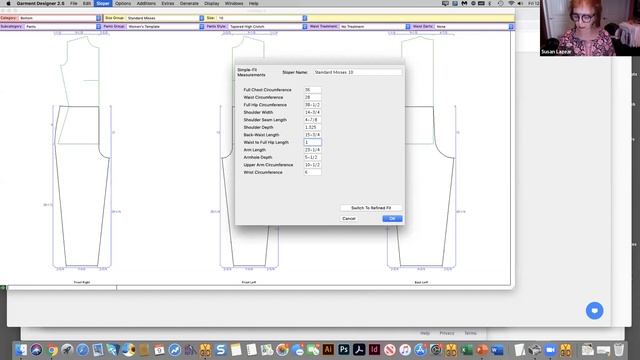Click the Waist Circumference value field
Image resolution: width=640 pixels, height=360 pixels.
pyautogui.click(x=312, y=97)
